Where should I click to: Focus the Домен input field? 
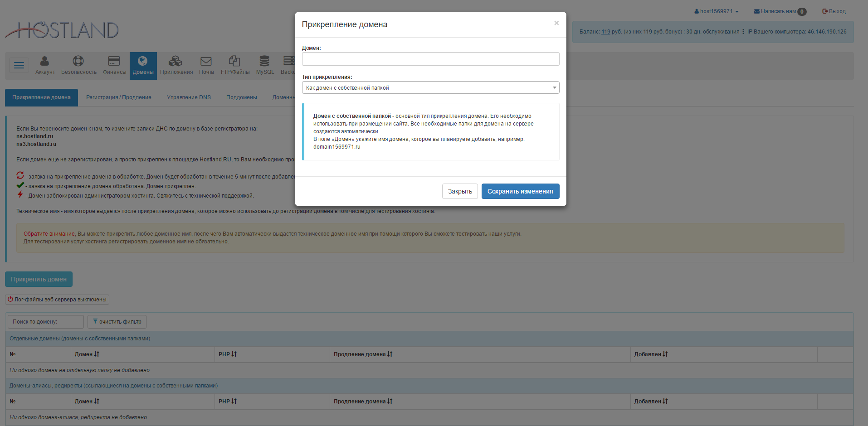[430, 59]
